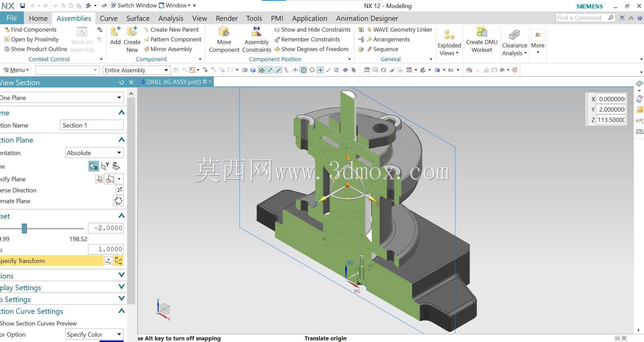
Task: Open the Specify Transform point dialog icon
Action: tap(108, 261)
